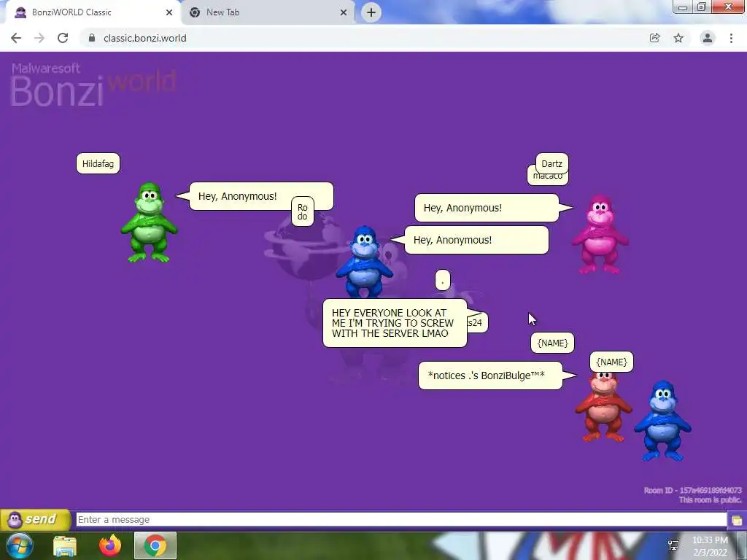Image resolution: width=747 pixels, height=560 pixels.
Task: Bookmark this tab with star icon
Action: (x=678, y=38)
